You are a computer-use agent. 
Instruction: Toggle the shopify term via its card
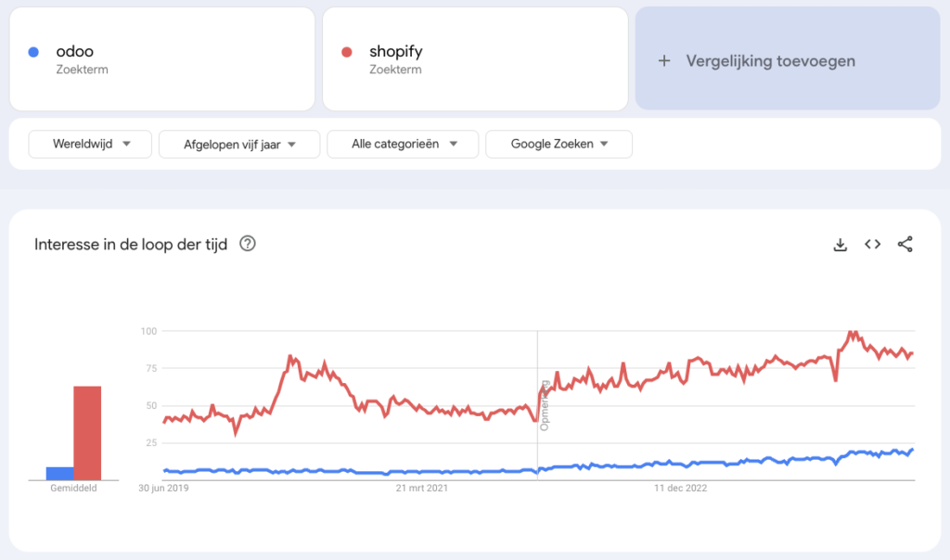(474, 58)
